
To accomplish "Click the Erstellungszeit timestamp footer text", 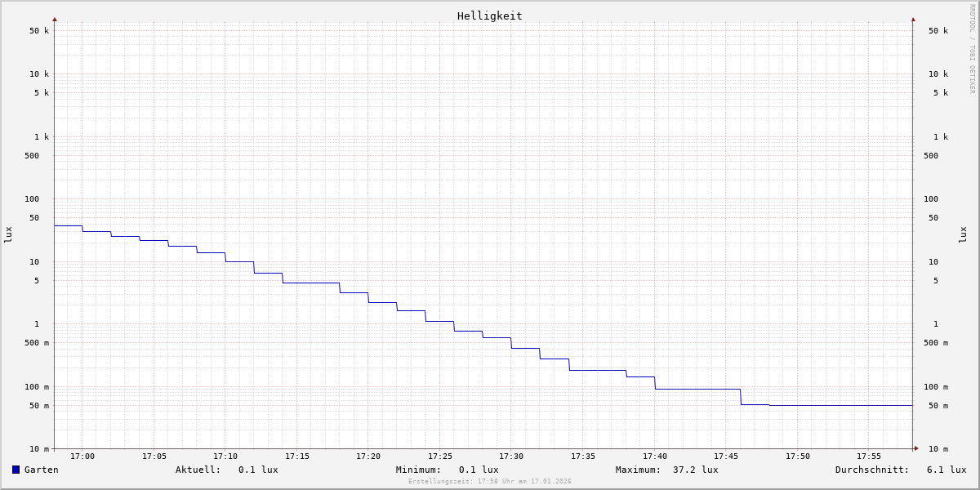I will click(x=490, y=481).
